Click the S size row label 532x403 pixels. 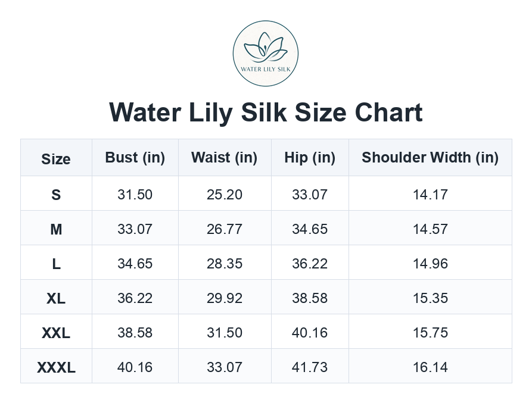[56, 195]
